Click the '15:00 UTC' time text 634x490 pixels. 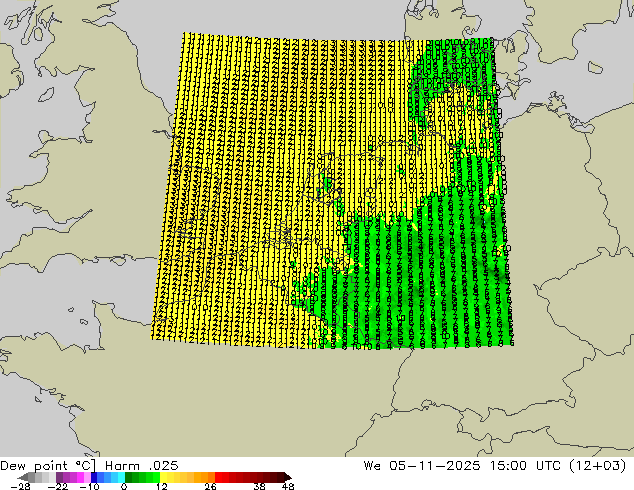525,465
